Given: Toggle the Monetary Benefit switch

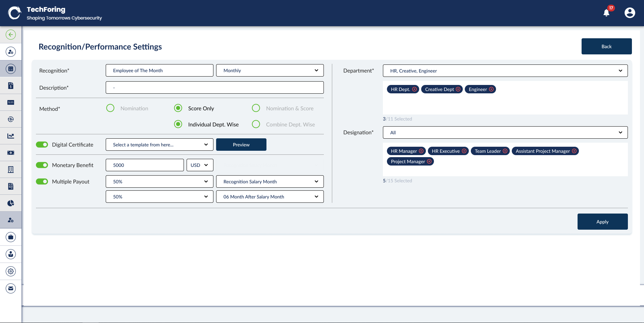Looking at the screenshot, I should [42, 165].
